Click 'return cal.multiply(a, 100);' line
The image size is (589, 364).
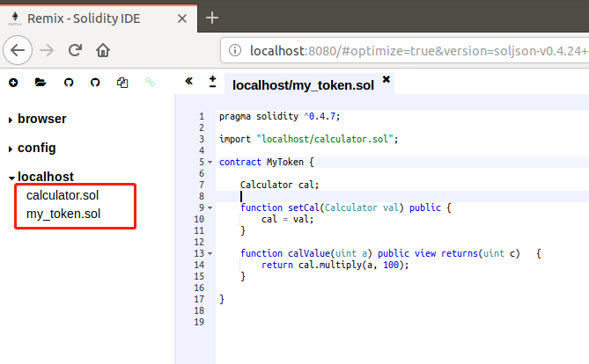pos(335,265)
